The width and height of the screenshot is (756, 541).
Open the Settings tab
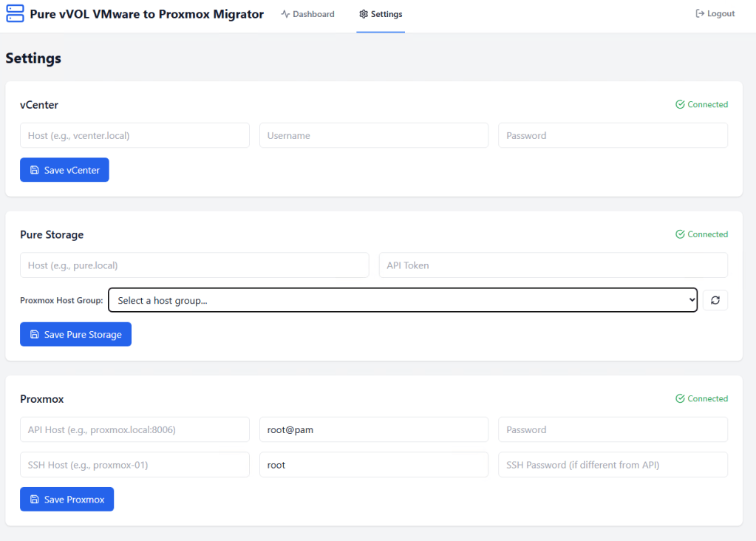(x=381, y=14)
